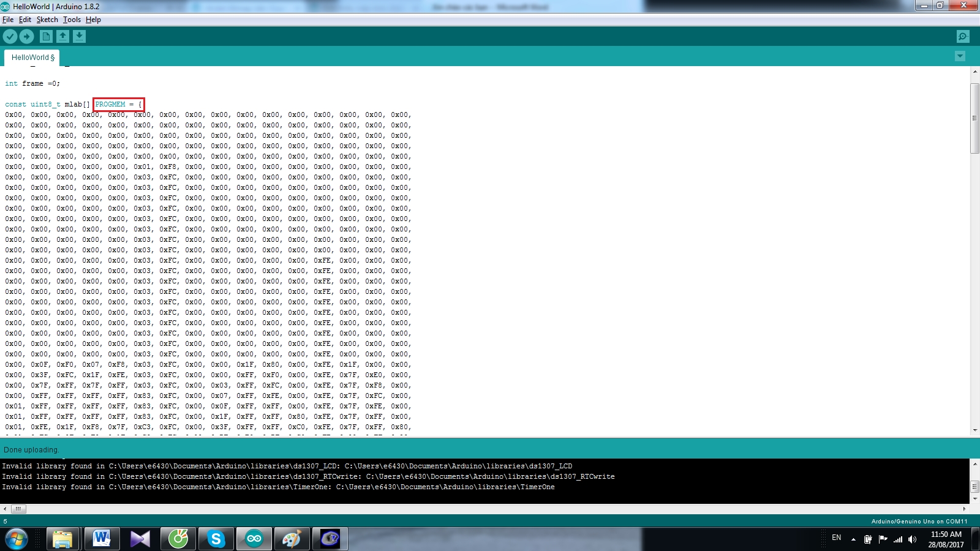Open the Sketch menu
Image resolution: width=980 pixels, height=551 pixels.
pos(47,20)
